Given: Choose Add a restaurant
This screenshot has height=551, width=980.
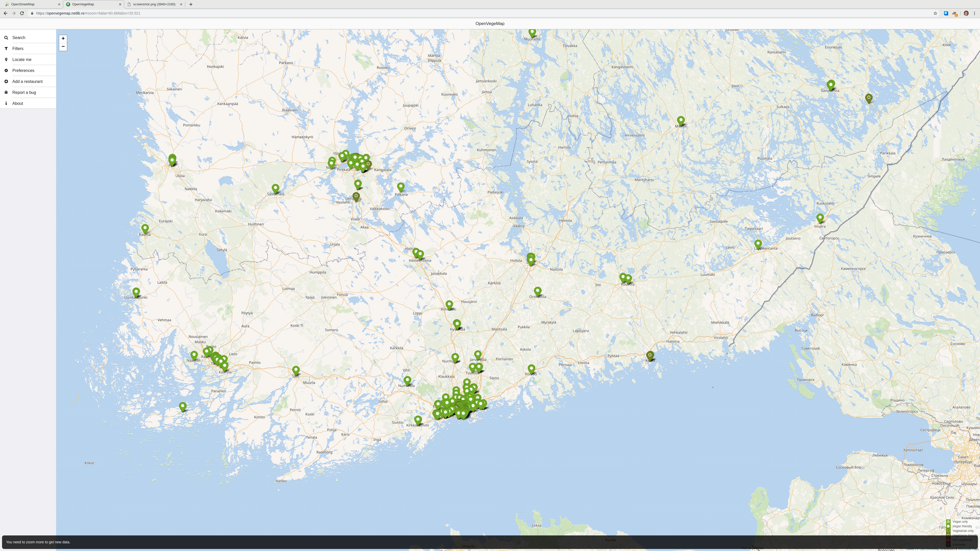Looking at the screenshot, I should point(28,81).
